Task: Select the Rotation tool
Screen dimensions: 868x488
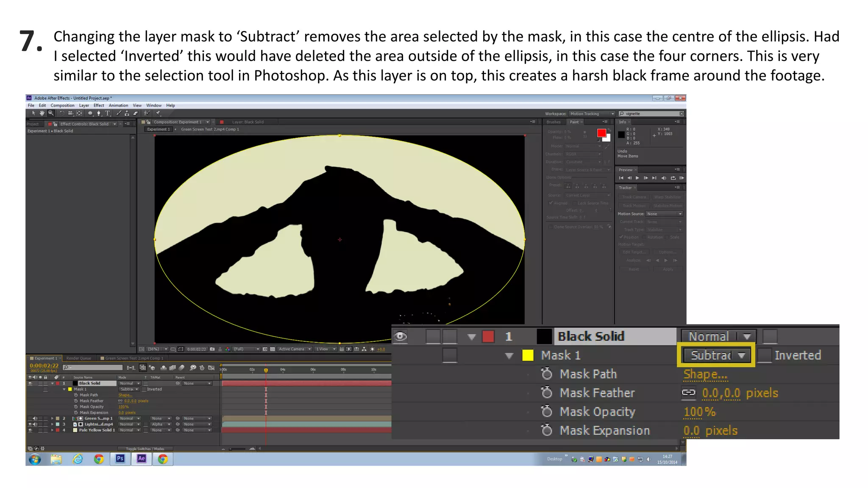Action: tap(62, 113)
